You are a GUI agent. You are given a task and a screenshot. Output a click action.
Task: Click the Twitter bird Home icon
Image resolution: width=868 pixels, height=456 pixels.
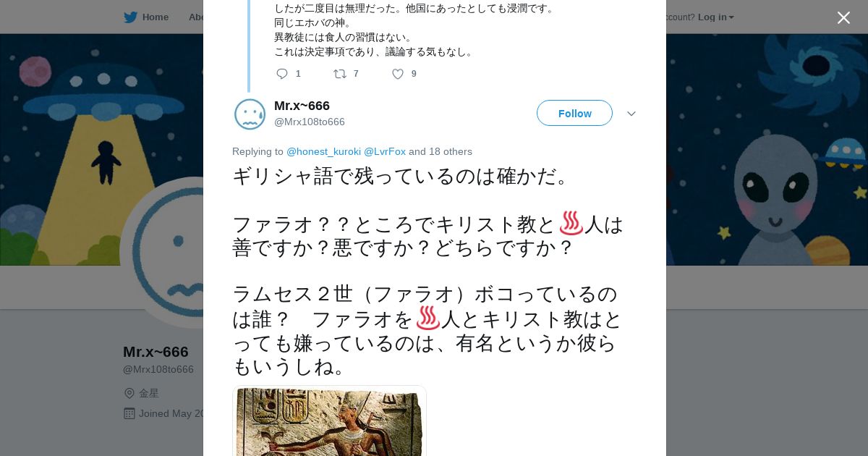coord(130,17)
